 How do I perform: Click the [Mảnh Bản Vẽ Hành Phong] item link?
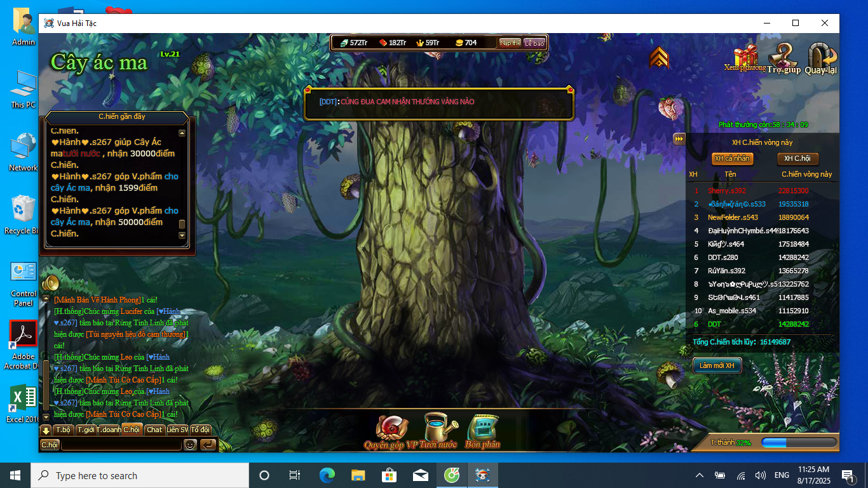point(97,300)
